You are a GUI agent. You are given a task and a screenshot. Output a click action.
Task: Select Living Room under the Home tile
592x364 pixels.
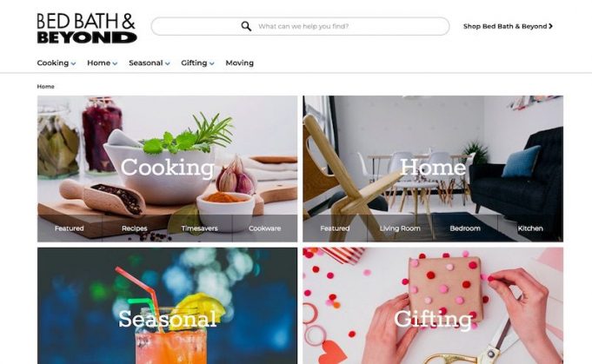click(x=400, y=228)
